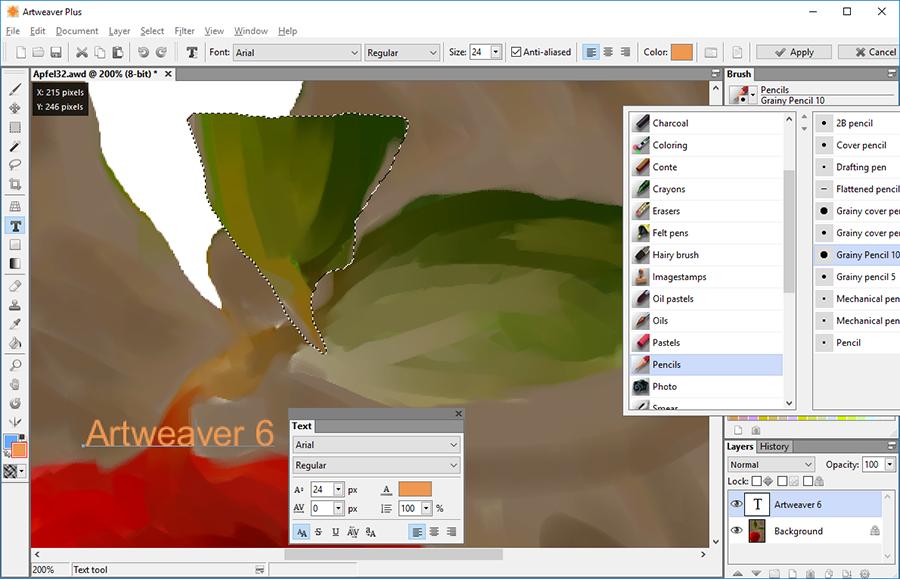Switch to the History tab
This screenshot has height=579, width=900.
tap(774, 447)
